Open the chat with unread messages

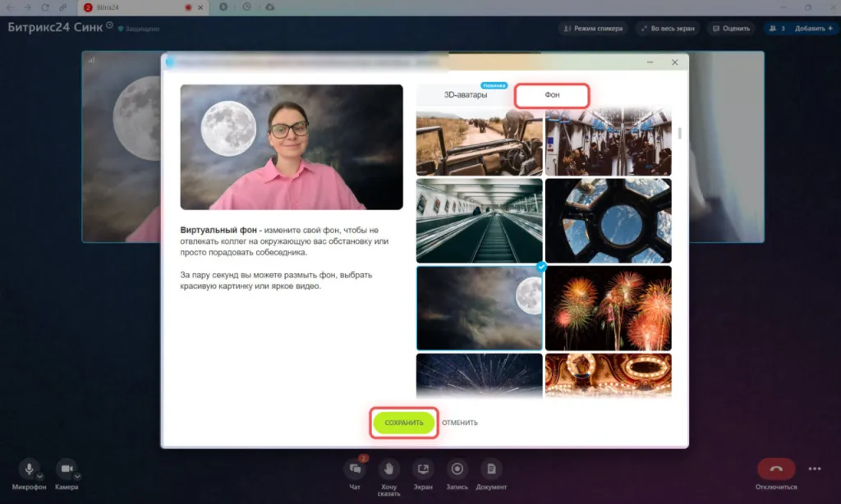[355, 469]
